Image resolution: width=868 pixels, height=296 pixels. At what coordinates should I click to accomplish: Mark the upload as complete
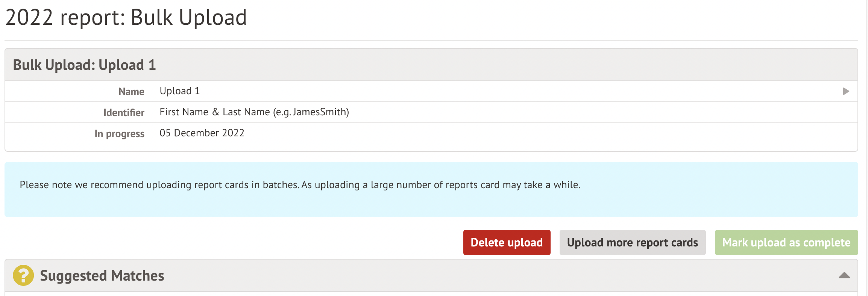[x=786, y=242]
